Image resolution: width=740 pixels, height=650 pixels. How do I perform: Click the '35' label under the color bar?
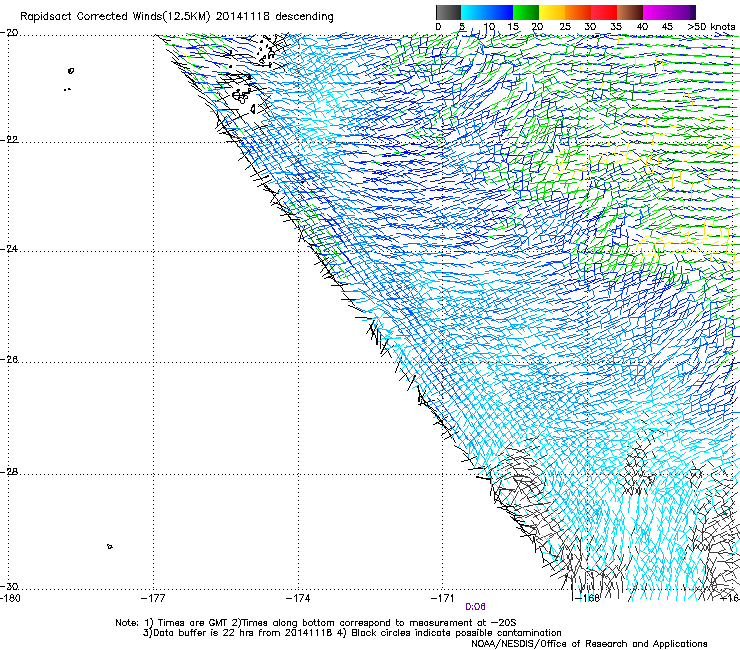[x=616, y=27]
